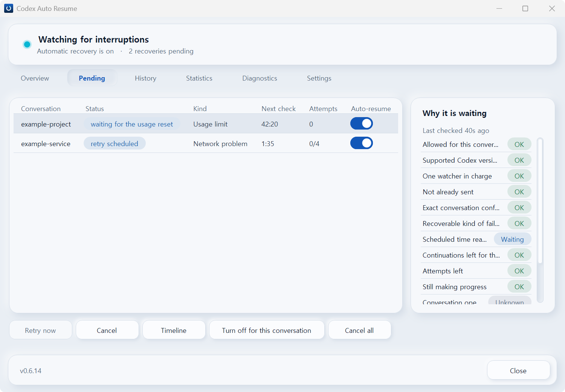
Task: Click the Kind column header
Action: tap(200, 109)
